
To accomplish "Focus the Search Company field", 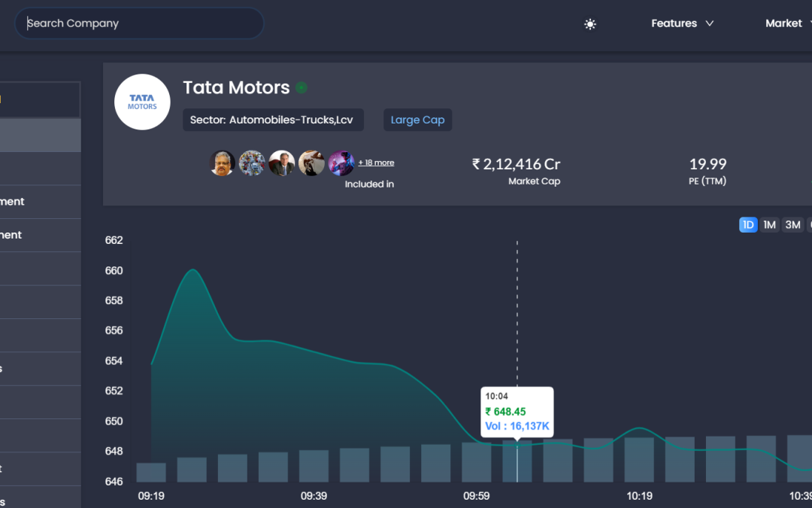I will [139, 23].
